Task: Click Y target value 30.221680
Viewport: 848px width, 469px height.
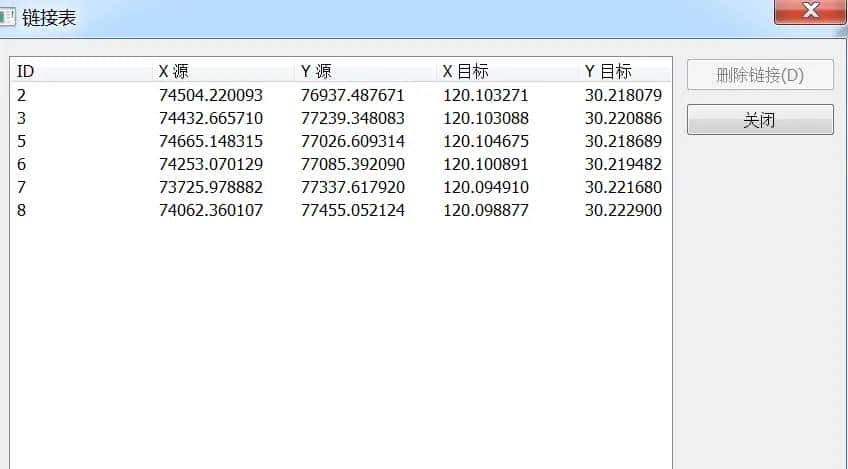Action: point(623,187)
